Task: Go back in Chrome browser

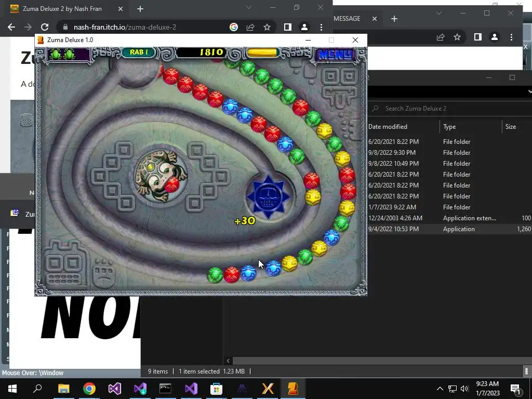Action: click(x=11, y=27)
